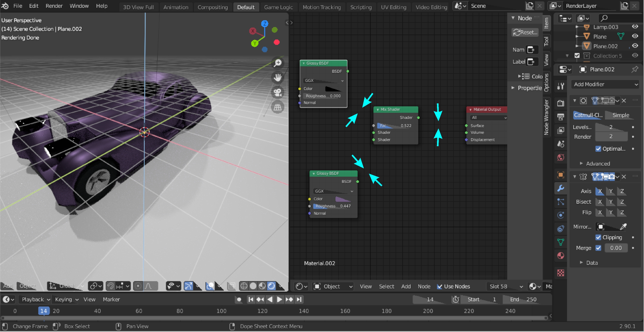The height and width of the screenshot is (332, 644).
Task: Play the animation forward
Action: (x=279, y=300)
